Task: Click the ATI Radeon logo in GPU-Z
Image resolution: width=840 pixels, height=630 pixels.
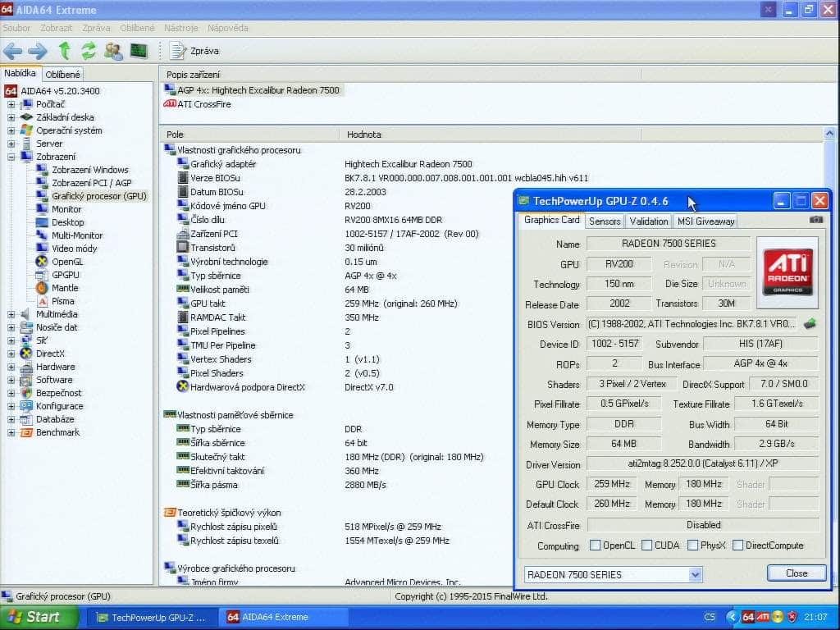Action: (x=787, y=273)
